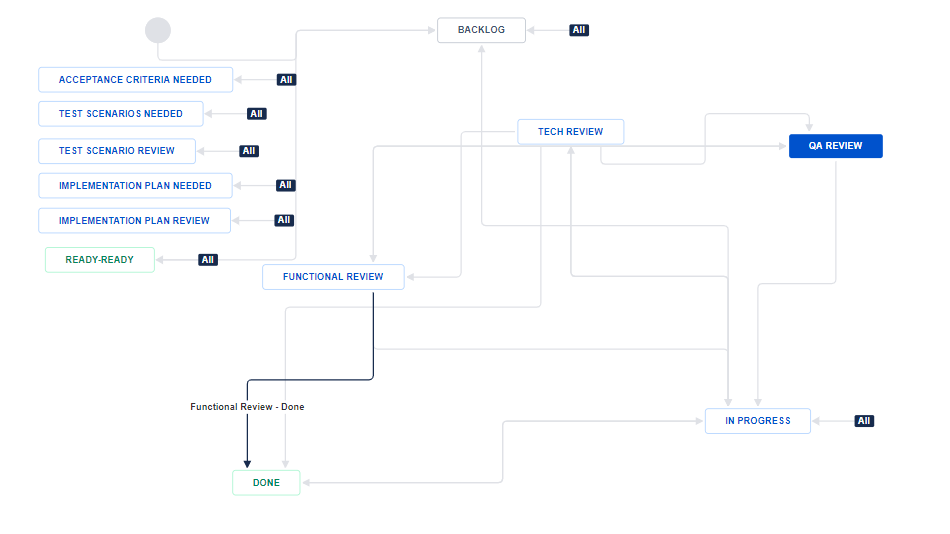Select the IN PROGRESS status node
The width and height of the screenshot is (950, 534).
pyautogui.click(x=758, y=421)
